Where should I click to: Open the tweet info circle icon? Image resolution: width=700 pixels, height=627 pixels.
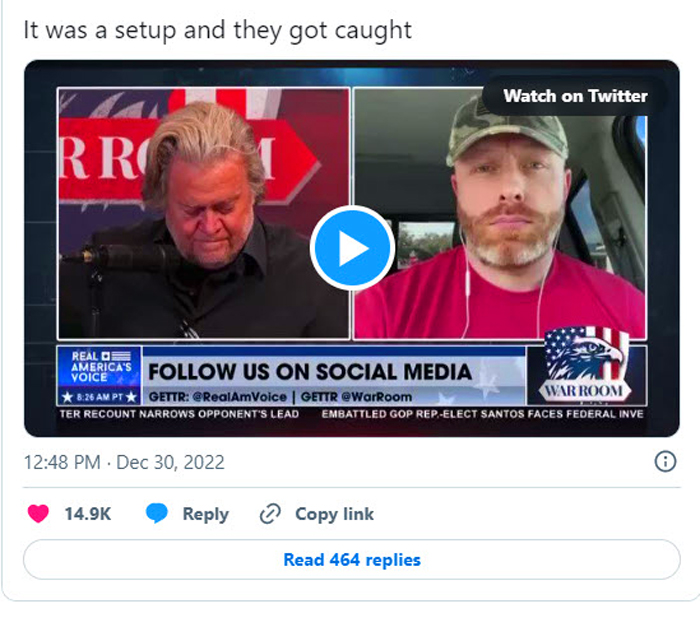coord(665,461)
